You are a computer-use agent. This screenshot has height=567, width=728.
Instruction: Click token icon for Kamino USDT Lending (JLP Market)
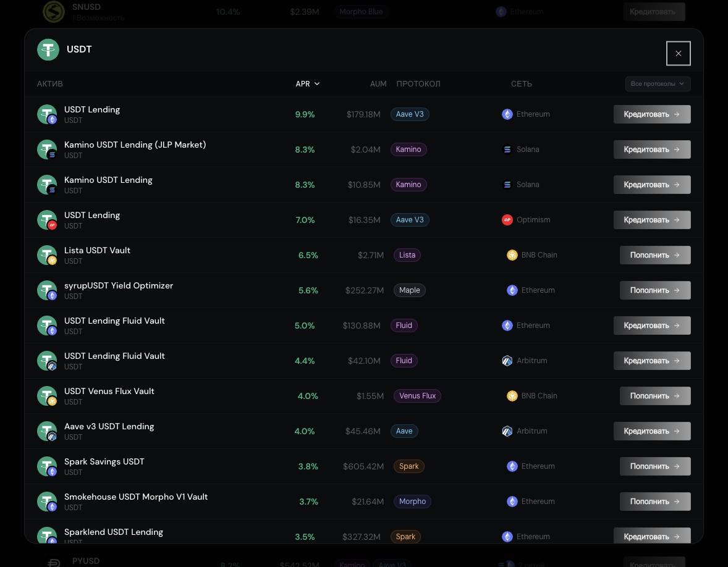click(x=47, y=149)
